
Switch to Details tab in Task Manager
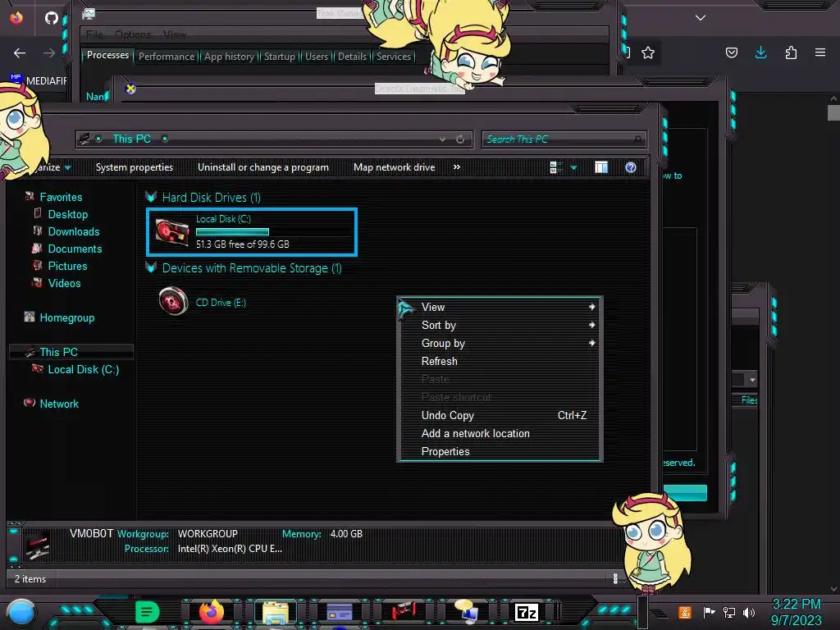[352, 57]
